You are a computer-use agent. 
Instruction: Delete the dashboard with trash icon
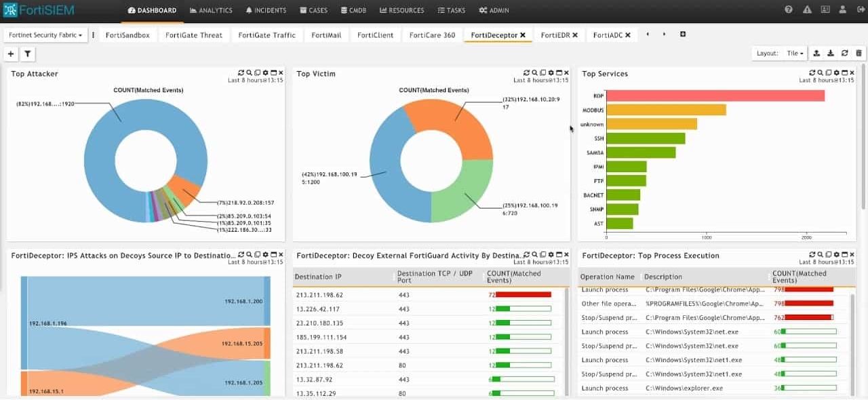pos(859,53)
